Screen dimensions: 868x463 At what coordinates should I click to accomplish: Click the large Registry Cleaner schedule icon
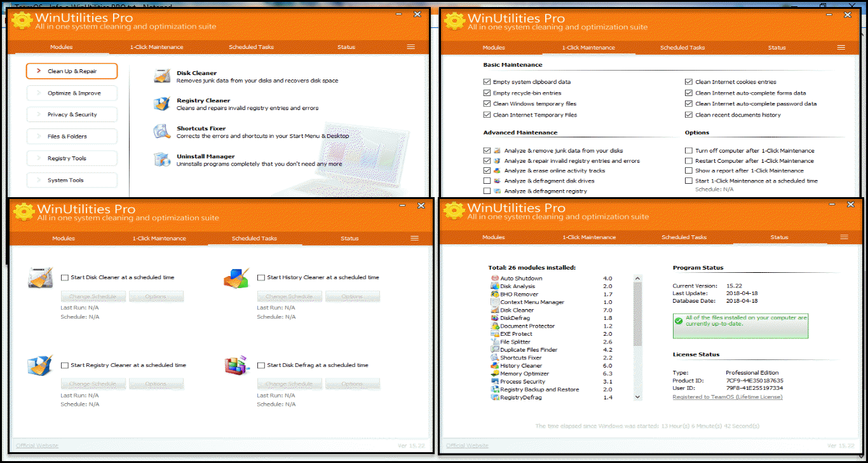(x=39, y=366)
